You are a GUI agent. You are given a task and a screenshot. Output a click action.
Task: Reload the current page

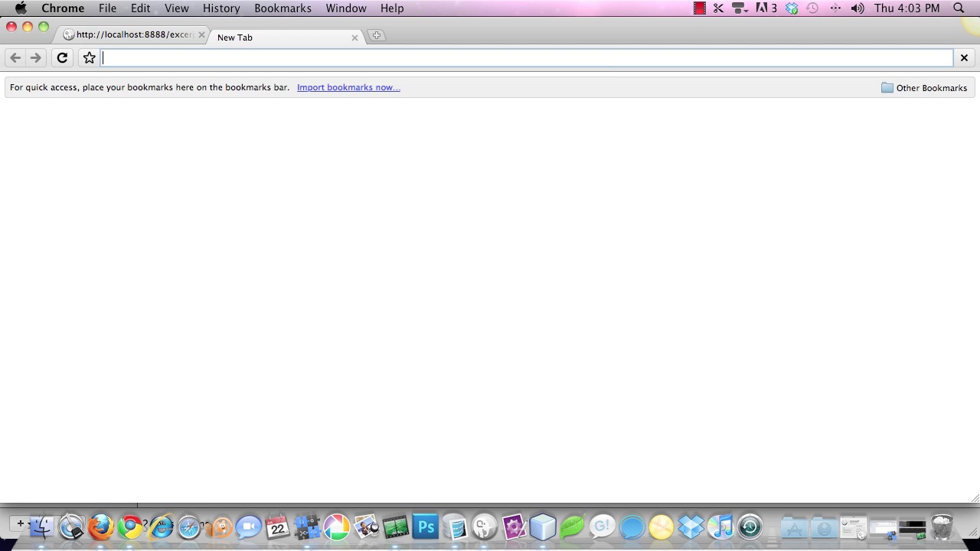(x=63, y=58)
